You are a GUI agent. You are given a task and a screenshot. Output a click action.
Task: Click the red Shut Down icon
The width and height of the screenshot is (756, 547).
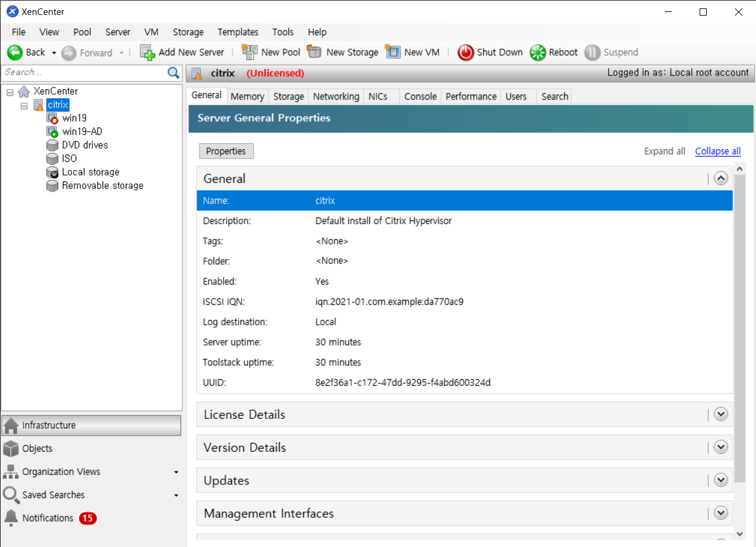click(x=466, y=52)
